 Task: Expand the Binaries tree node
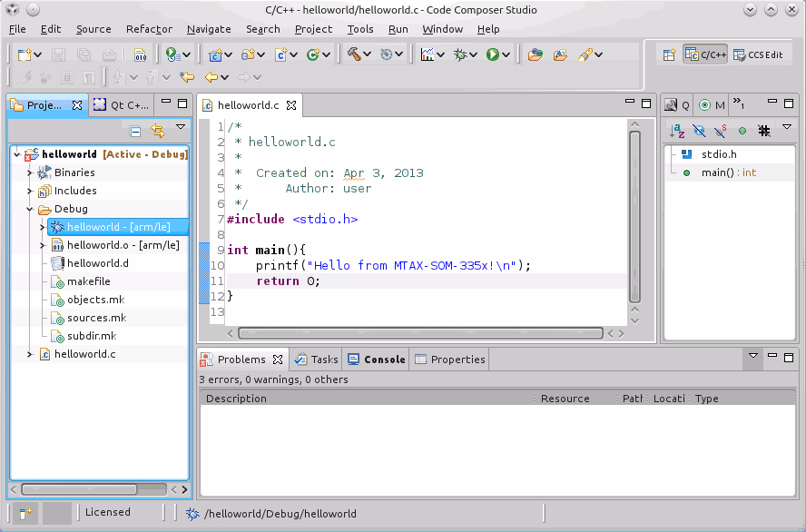coord(30,172)
